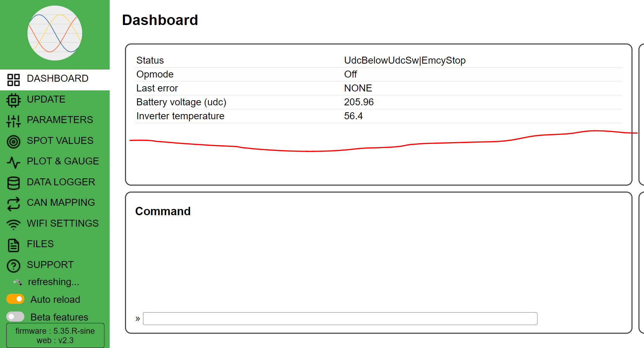Click the firmware version info box

click(55, 335)
